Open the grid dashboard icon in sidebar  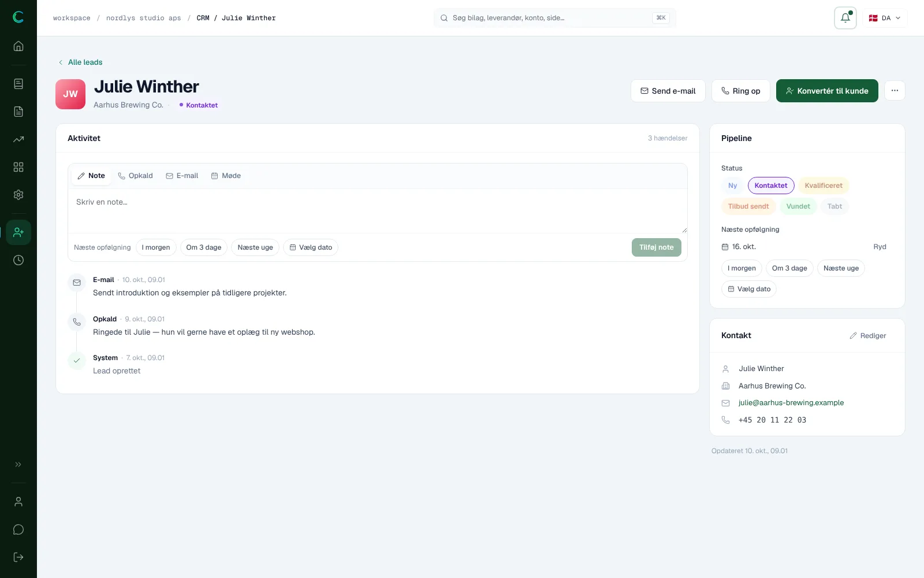click(18, 167)
